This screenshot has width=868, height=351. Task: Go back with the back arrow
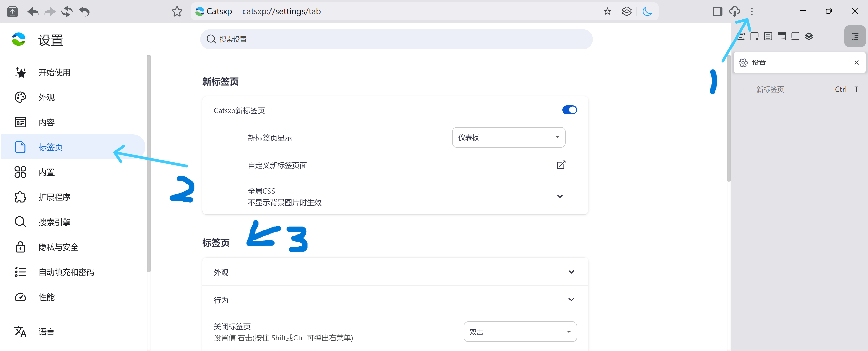coord(33,11)
